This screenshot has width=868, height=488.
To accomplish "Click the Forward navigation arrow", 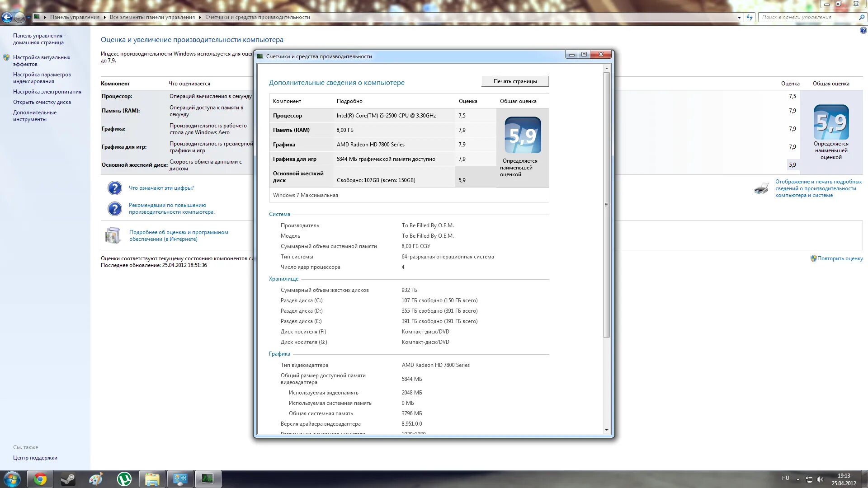I will (x=19, y=17).
